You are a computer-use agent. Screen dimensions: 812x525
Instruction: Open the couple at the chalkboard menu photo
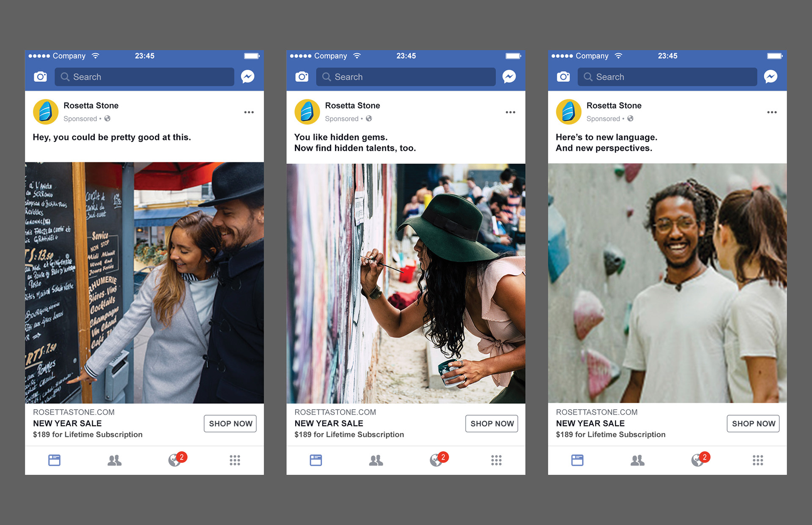tap(144, 283)
